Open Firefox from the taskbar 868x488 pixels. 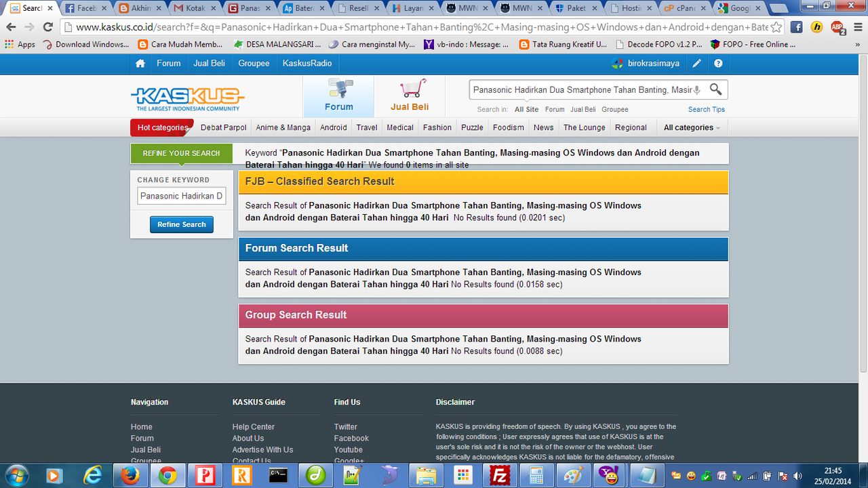point(130,476)
